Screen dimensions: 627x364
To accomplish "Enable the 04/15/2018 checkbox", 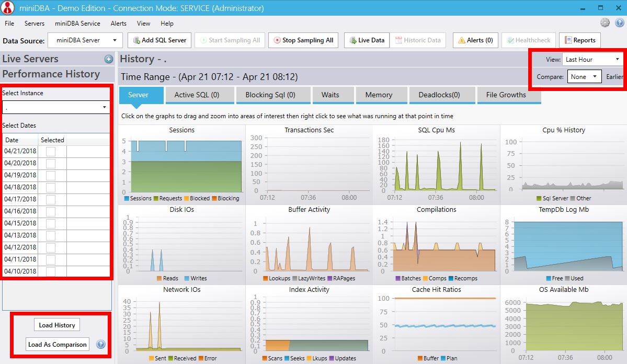I will [x=51, y=224].
